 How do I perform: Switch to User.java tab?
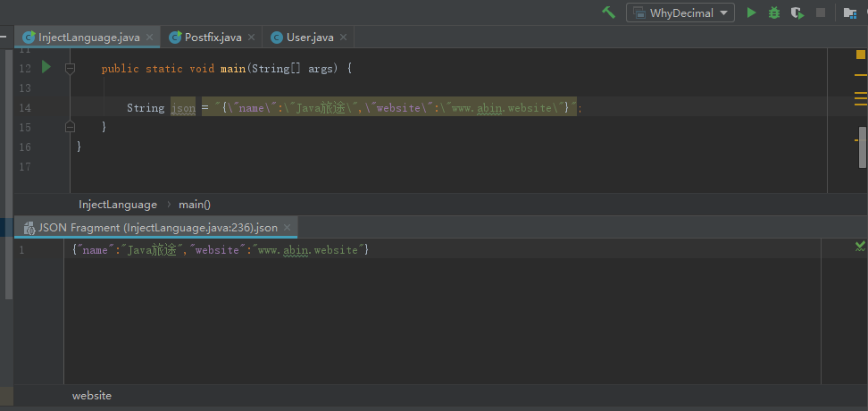tap(310, 38)
